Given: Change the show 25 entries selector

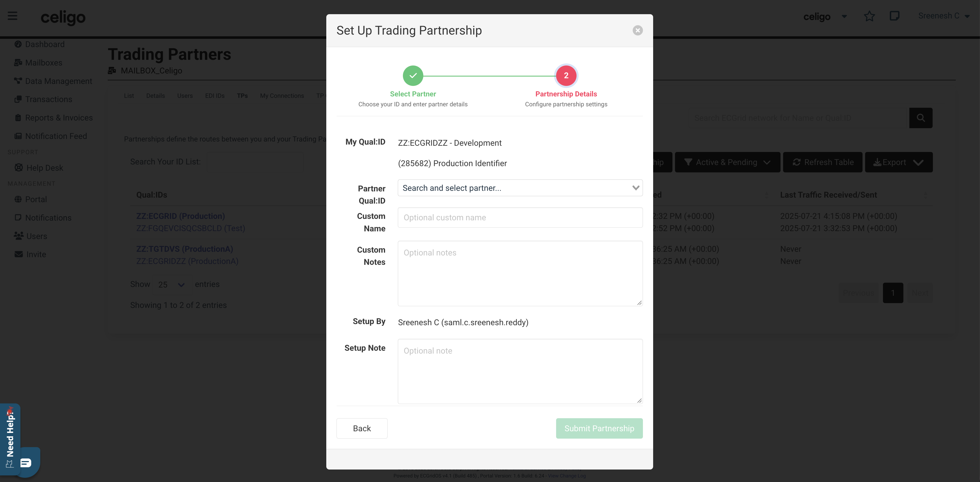Looking at the screenshot, I should point(172,284).
